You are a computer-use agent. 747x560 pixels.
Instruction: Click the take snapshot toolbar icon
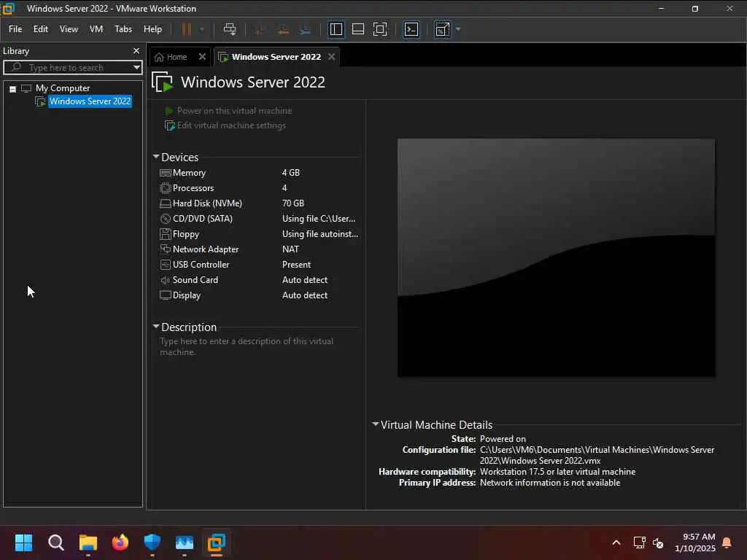260,29
